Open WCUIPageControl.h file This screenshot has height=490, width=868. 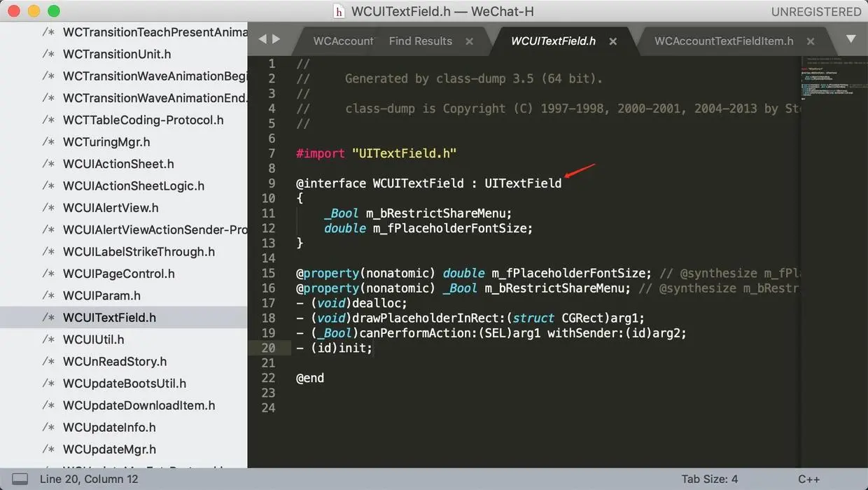click(x=119, y=274)
